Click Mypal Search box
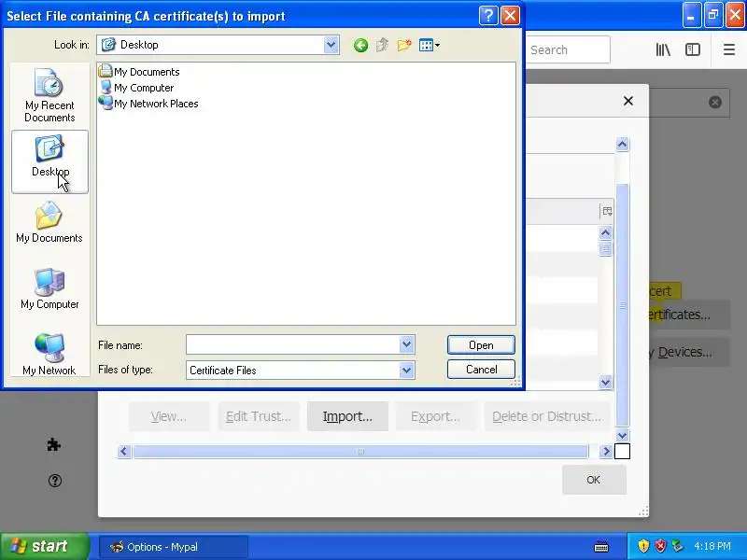 (x=568, y=49)
